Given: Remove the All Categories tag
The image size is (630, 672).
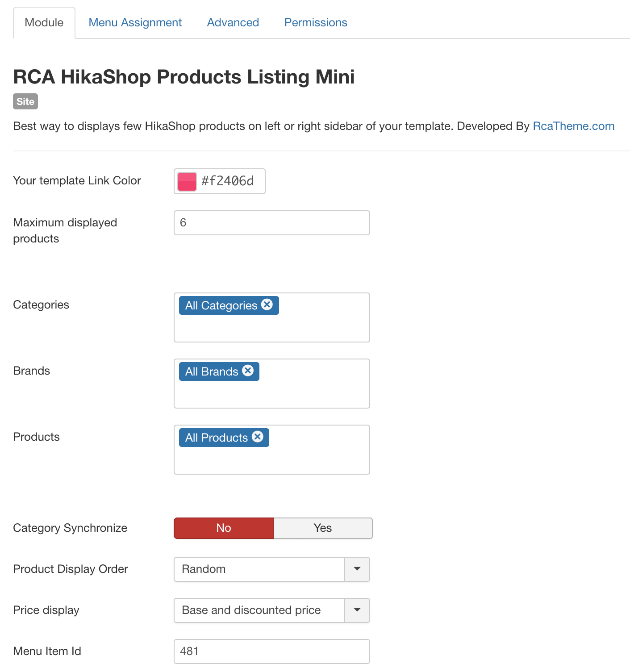Looking at the screenshot, I should pyautogui.click(x=267, y=305).
